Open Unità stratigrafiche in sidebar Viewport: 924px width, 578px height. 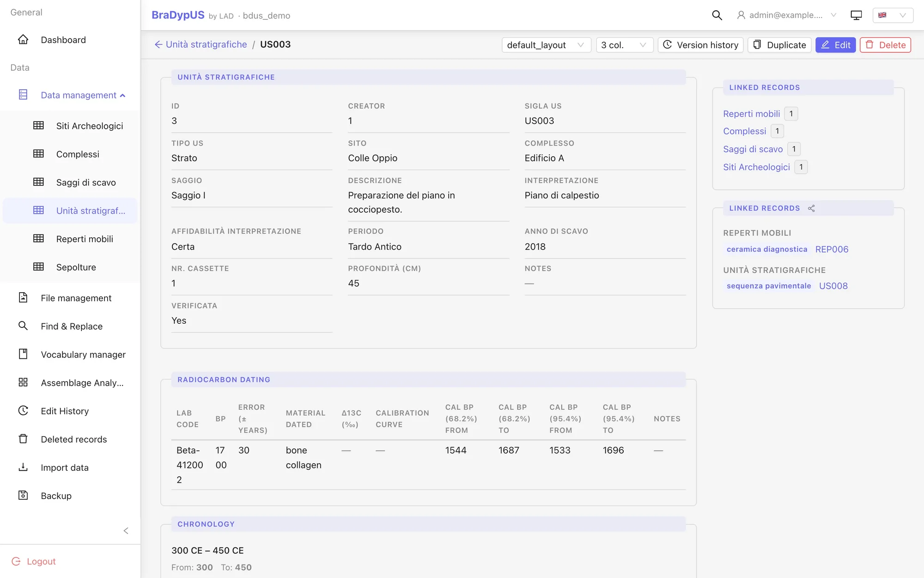pyautogui.click(x=70, y=211)
